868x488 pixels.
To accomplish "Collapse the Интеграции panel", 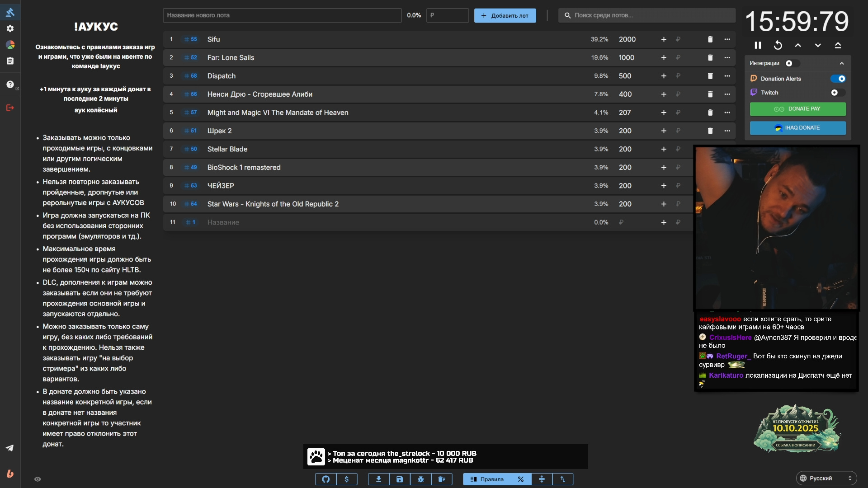I will tap(841, 63).
